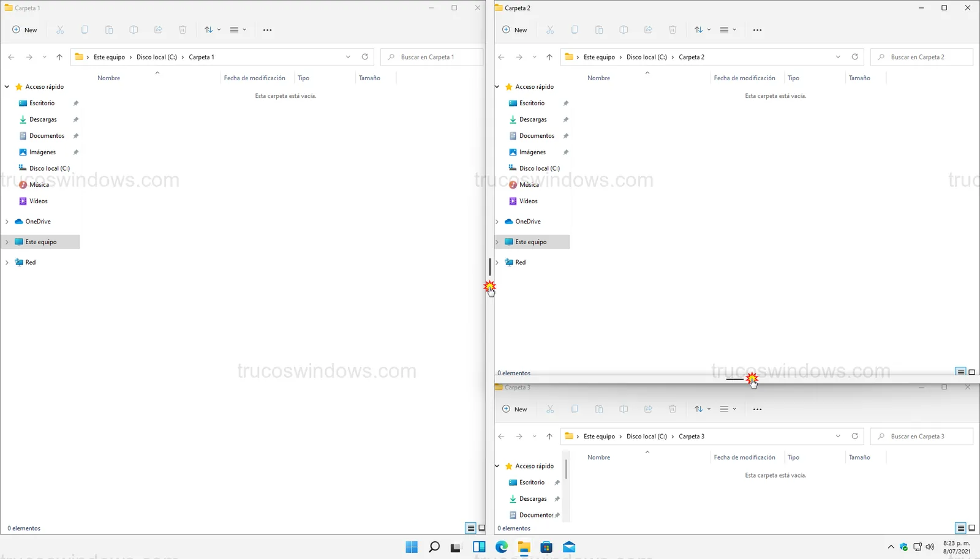Open address bar history dropdown in Carpeta 2
This screenshot has height=559, width=980.
838,57
